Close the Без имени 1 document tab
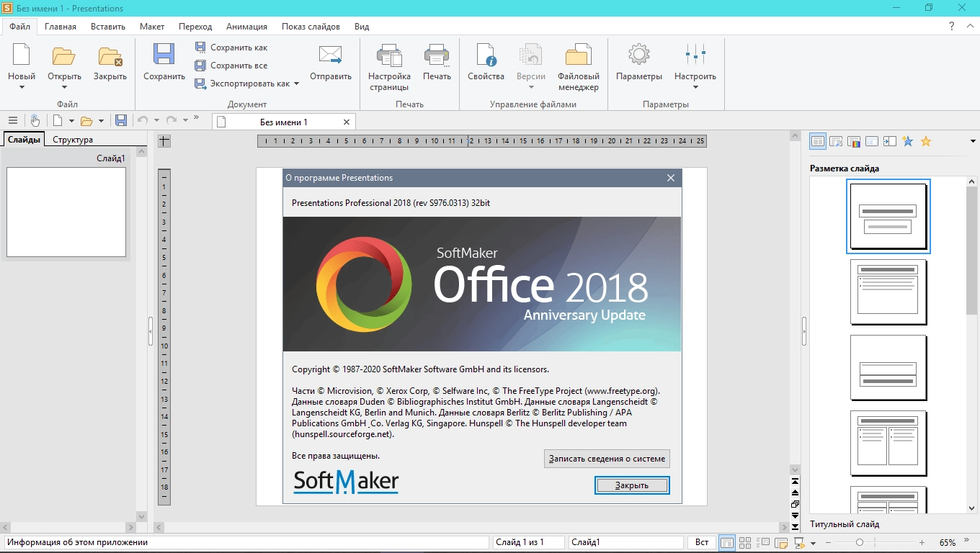Image resolution: width=980 pixels, height=553 pixels. [347, 122]
